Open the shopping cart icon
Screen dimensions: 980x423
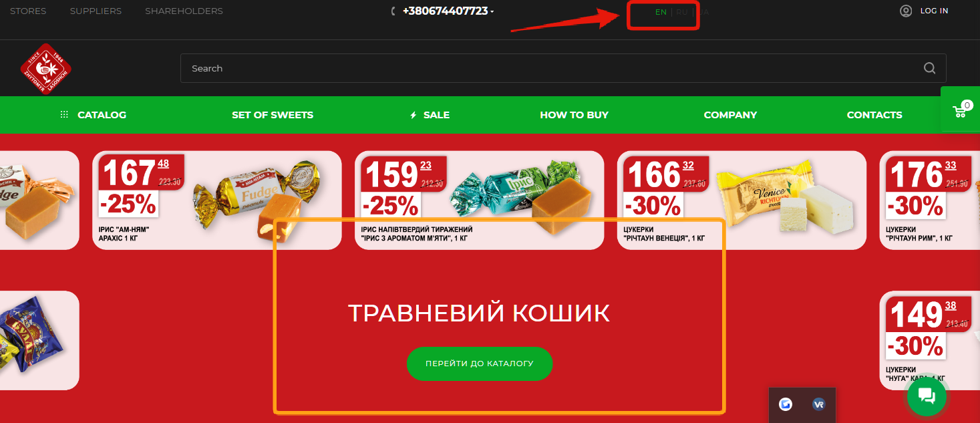(961, 110)
